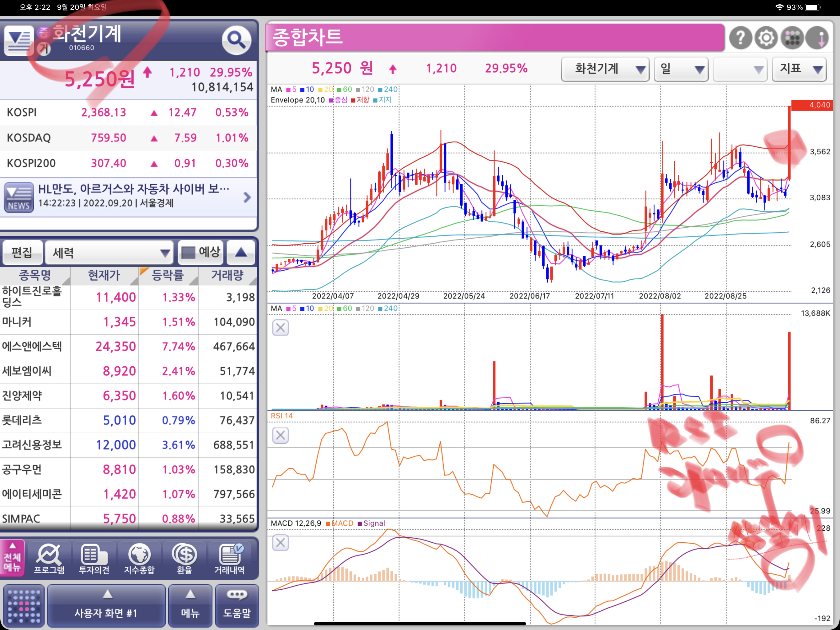Click the RSI 14 label
840x630 pixels.
282,416
